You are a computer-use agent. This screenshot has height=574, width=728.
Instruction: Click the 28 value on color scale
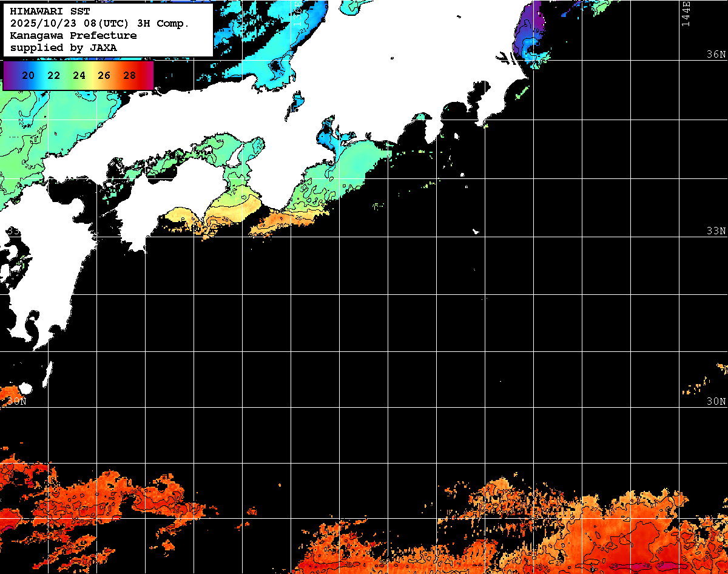129,76
